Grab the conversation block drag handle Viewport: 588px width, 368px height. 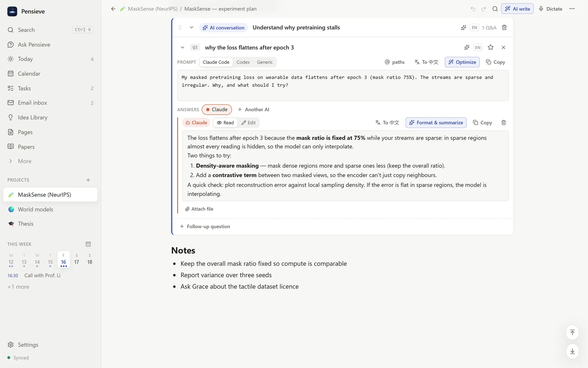[x=180, y=28]
